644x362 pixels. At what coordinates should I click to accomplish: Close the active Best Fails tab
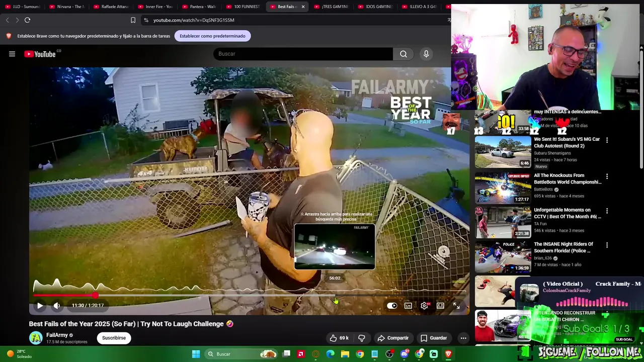[x=303, y=7]
